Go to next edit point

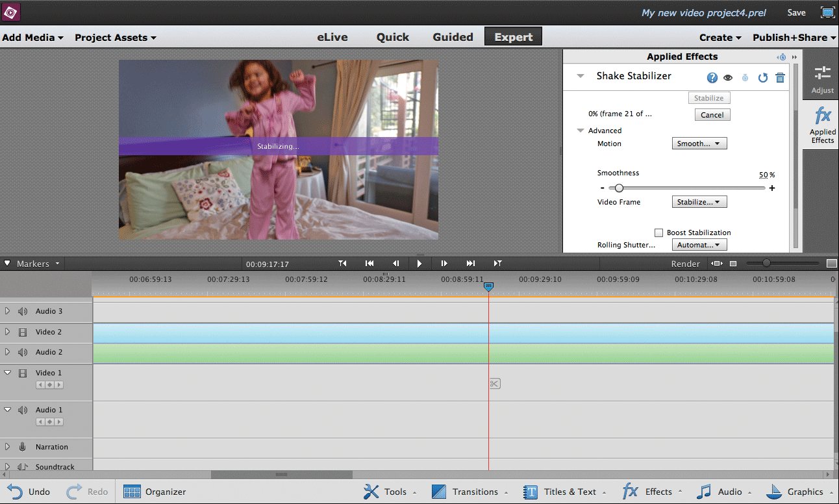point(471,264)
